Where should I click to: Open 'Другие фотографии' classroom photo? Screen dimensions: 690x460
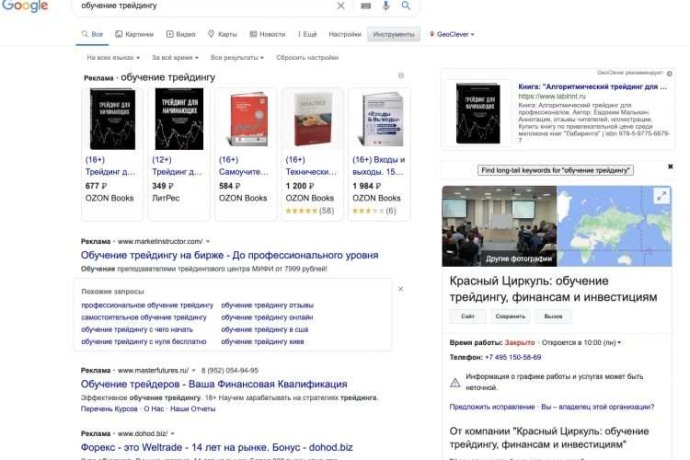tap(499, 226)
